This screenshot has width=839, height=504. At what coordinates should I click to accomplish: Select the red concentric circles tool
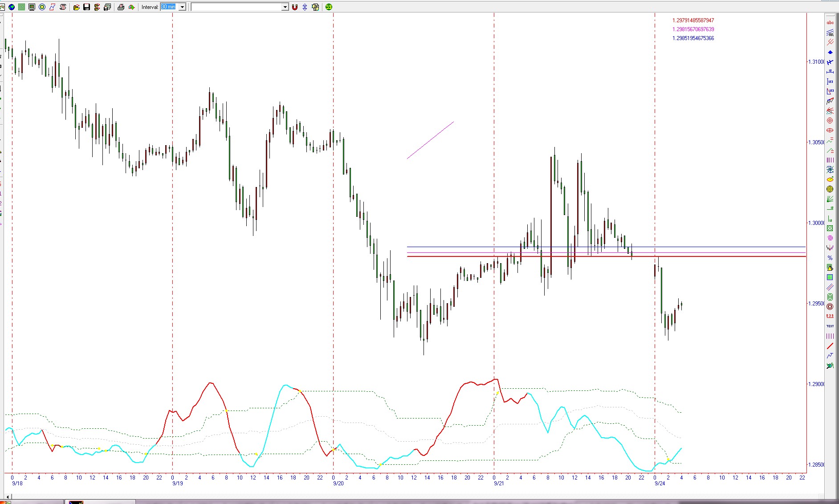(x=830, y=121)
